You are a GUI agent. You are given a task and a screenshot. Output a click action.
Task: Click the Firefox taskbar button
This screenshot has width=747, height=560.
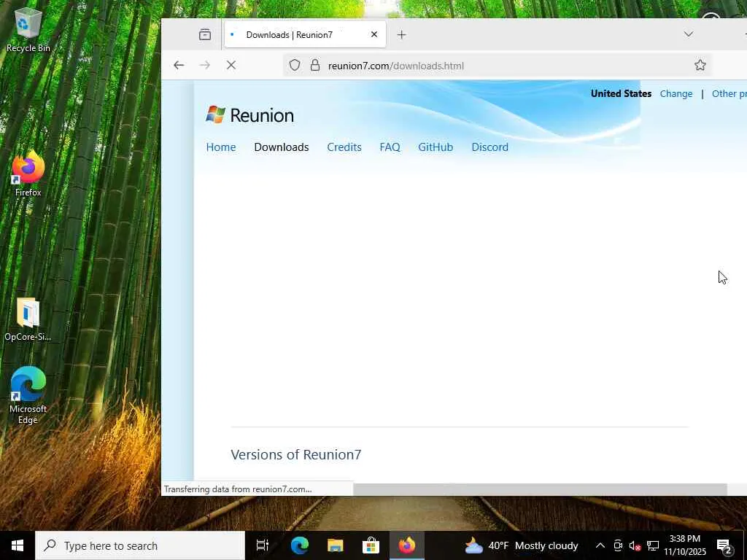(x=406, y=545)
